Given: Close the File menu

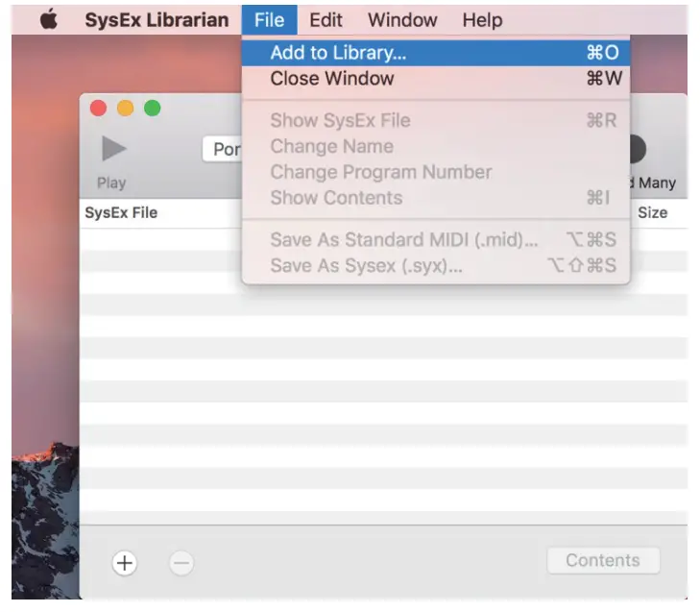Looking at the screenshot, I should (269, 20).
